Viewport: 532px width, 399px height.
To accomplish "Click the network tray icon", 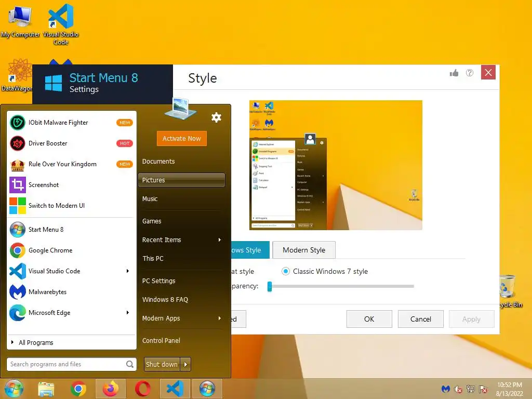I will [x=471, y=389].
